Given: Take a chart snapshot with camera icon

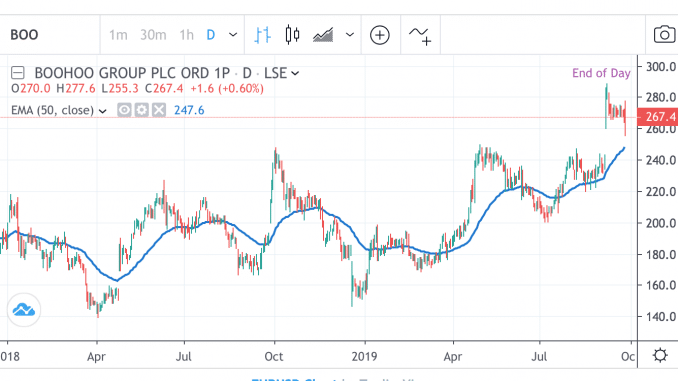Looking at the screenshot, I should (664, 35).
